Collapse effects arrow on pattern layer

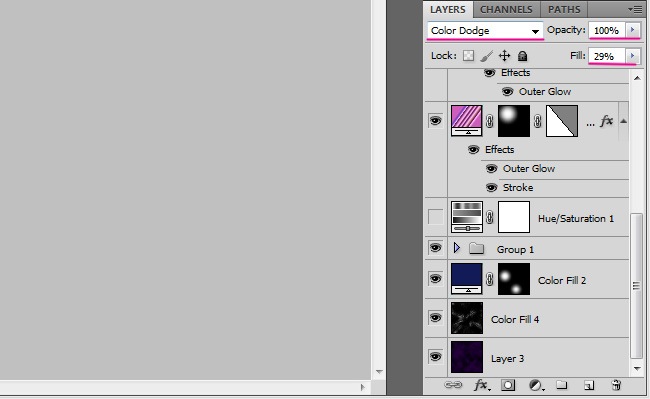[x=623, y=121]
